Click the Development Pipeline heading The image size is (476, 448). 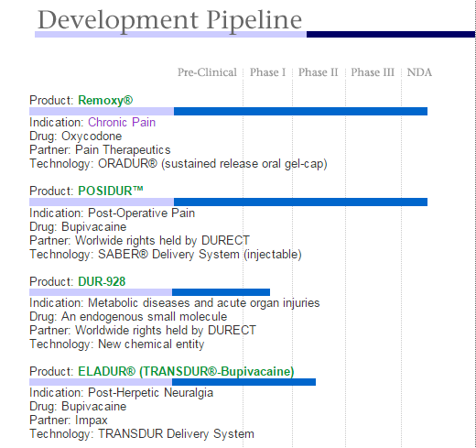[x=169, y=20]
